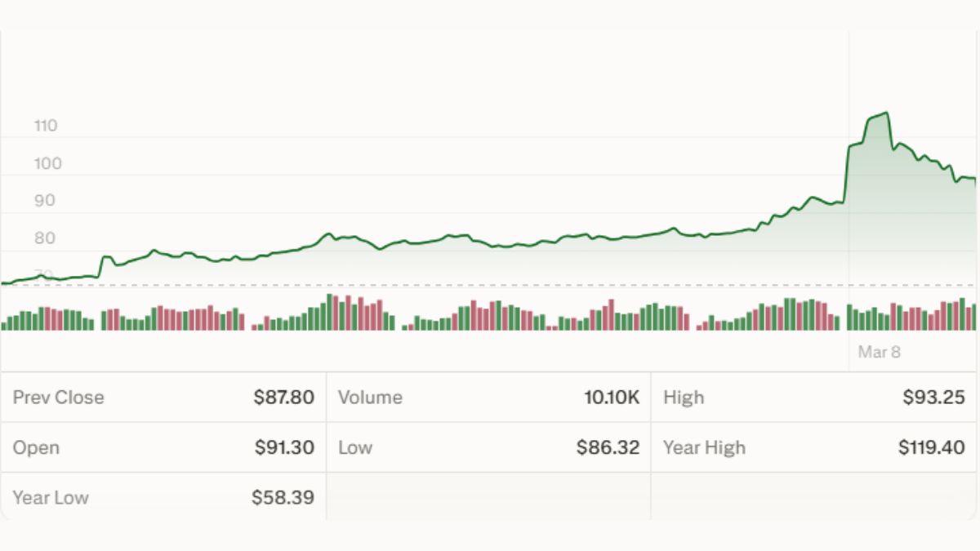The width and height of the screenshot is (980, 551).
Task: Click the Year High label
Action: tap(704, 448)
